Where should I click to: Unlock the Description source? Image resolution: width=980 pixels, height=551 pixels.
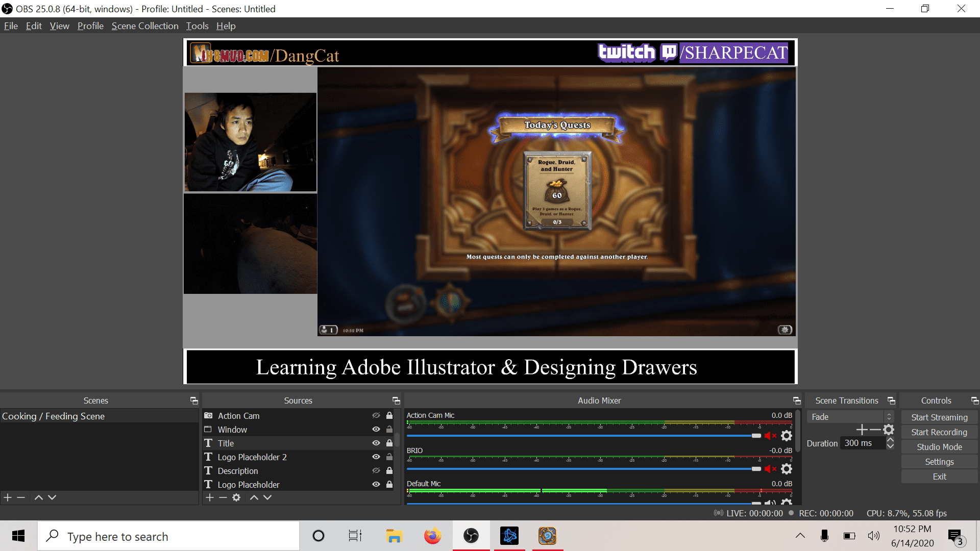[389, 471]
